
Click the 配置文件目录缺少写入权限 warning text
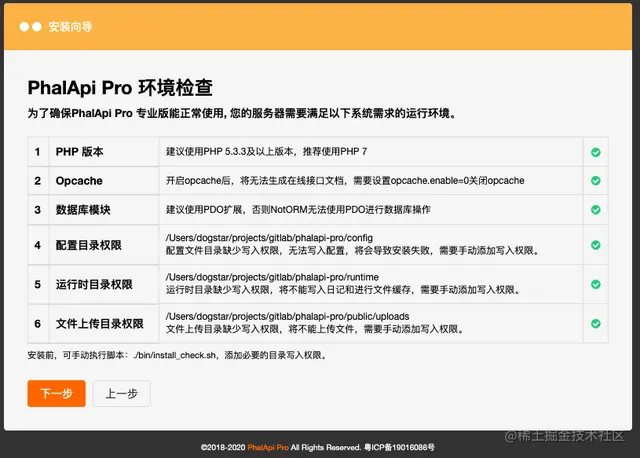353,250
